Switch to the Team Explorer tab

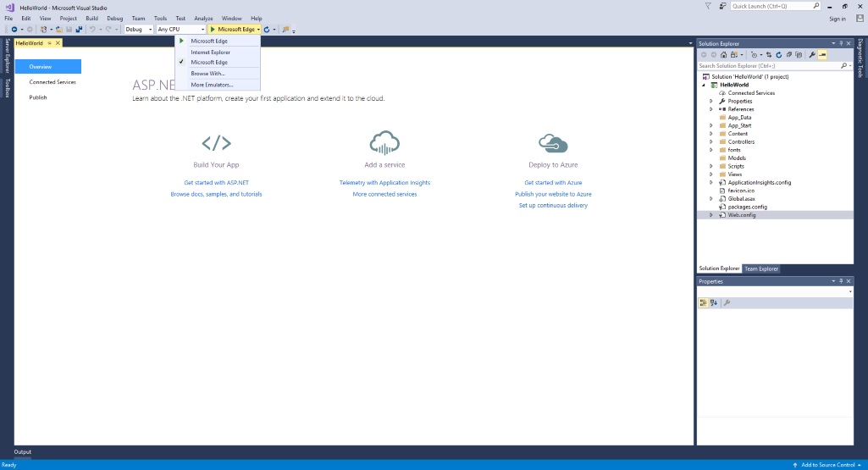click(761, 268)
